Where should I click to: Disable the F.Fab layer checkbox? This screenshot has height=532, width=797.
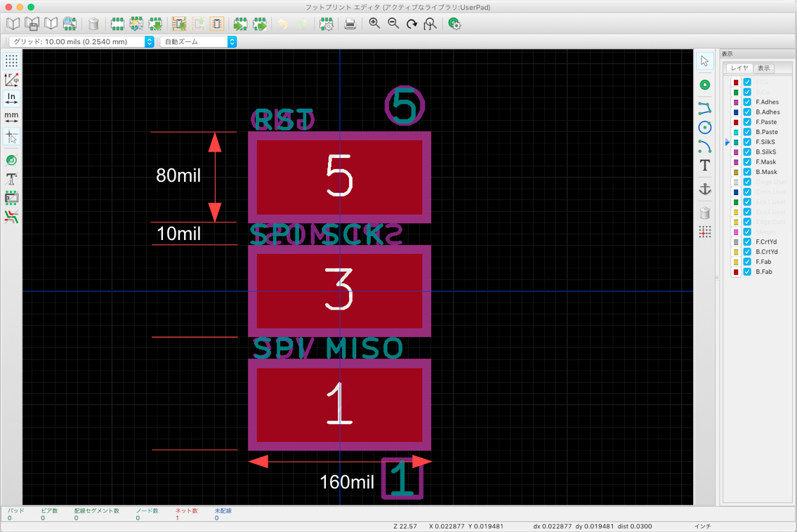747,262
